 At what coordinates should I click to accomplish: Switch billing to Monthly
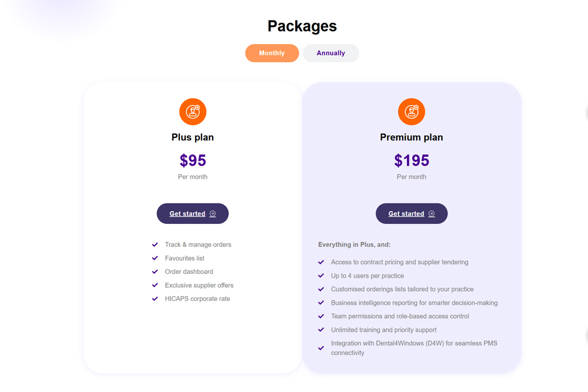click(272, 53)
